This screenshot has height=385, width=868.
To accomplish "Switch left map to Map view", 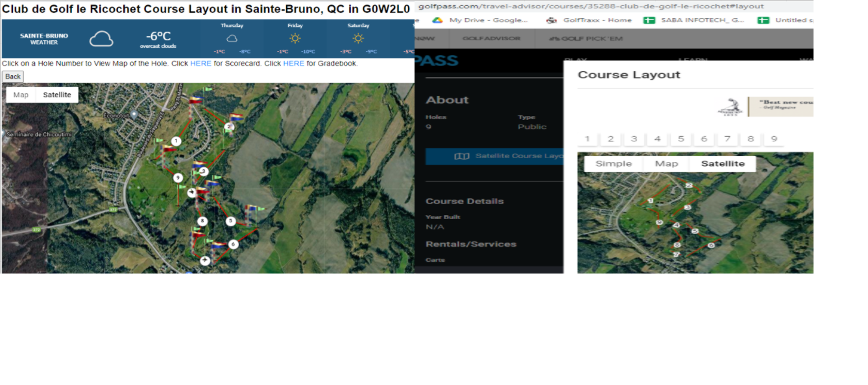I will (x=21, y=95).
